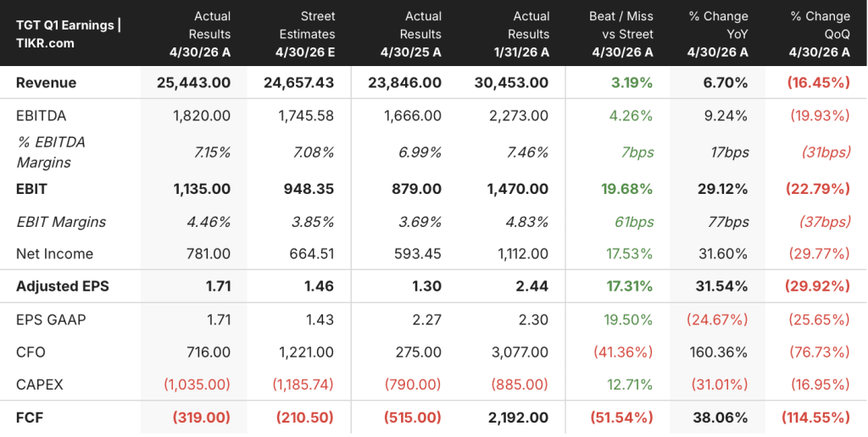Select EBIT beat percentage 19.68%

(x=627, y=189)
